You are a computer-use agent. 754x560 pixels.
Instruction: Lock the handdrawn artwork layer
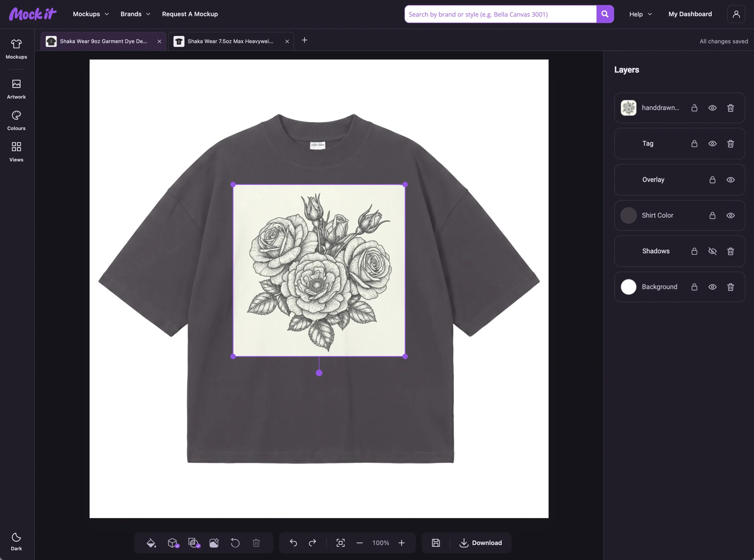point(694,108)
